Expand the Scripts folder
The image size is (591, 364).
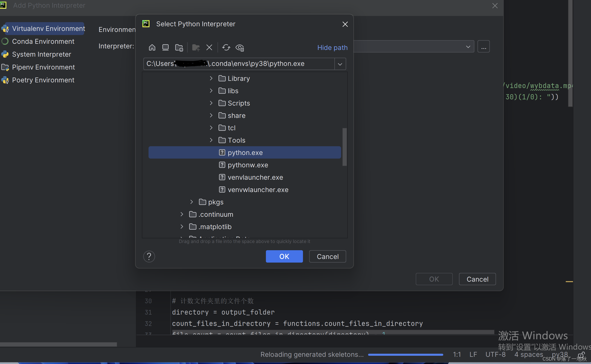pyautogui.click(x=211, y=103)
